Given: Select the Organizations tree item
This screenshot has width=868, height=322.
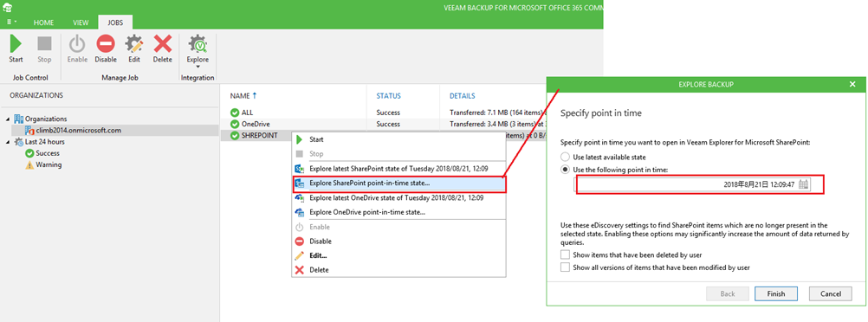Looking at the screenshot, I should pyautogui.click(x=45, y=119).
